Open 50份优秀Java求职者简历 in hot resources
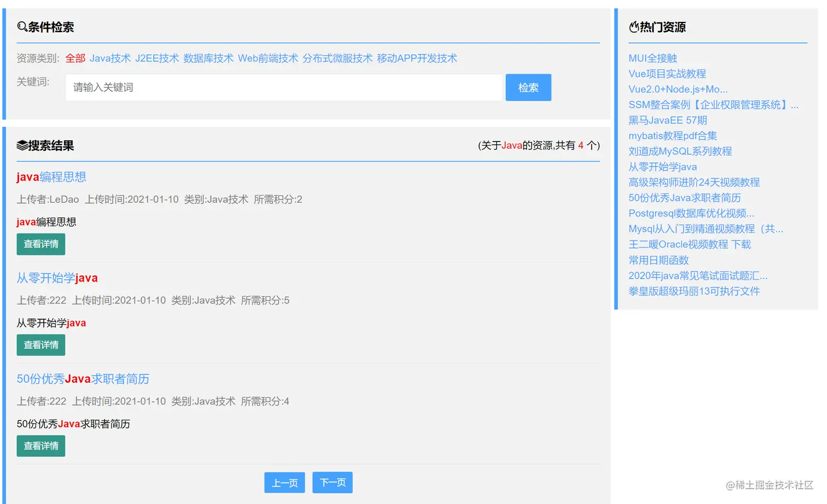The height and width of the screenshot is (504, 827). [685, 198]
